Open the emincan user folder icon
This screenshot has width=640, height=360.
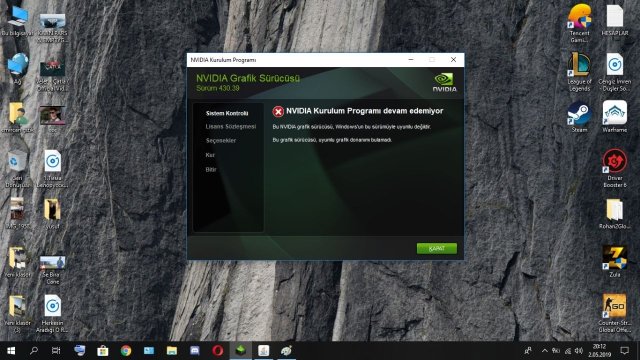17,118
